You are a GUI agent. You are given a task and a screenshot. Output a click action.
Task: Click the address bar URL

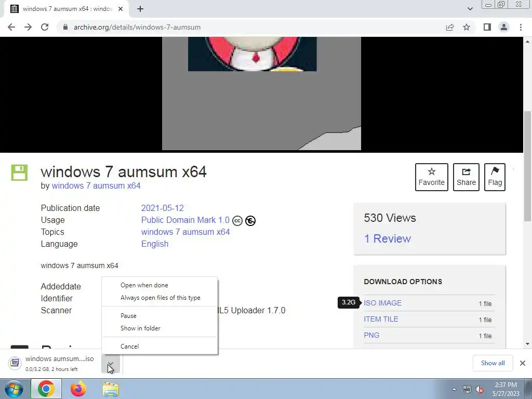(x=137, y=27)
